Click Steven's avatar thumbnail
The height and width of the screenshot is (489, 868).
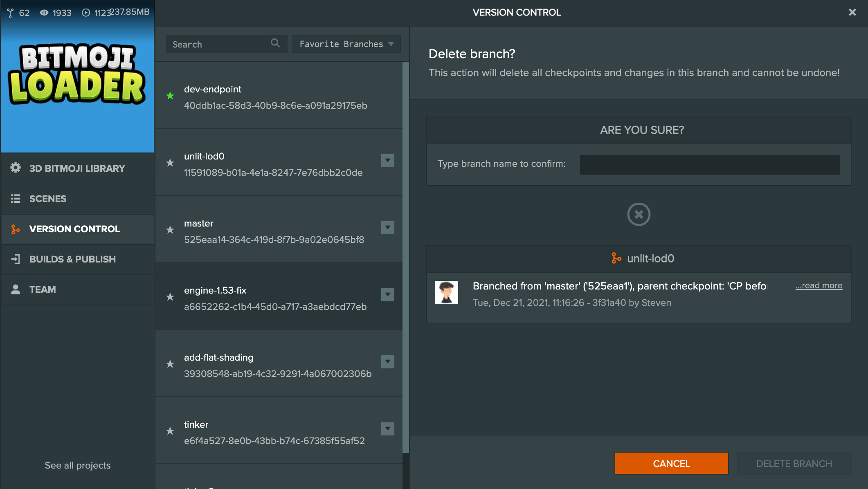pos(446,292)
